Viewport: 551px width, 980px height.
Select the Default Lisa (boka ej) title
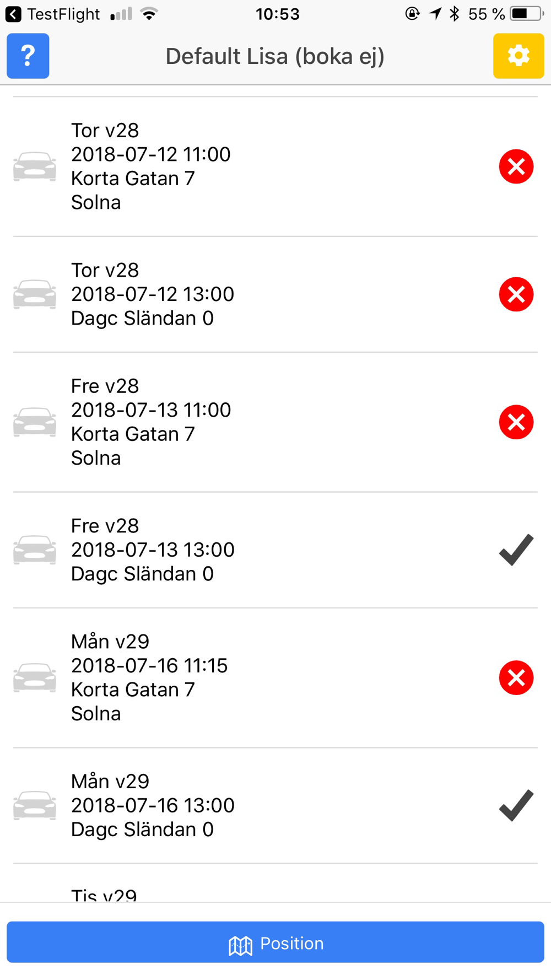pyautogui.click(x=275, y=56)
